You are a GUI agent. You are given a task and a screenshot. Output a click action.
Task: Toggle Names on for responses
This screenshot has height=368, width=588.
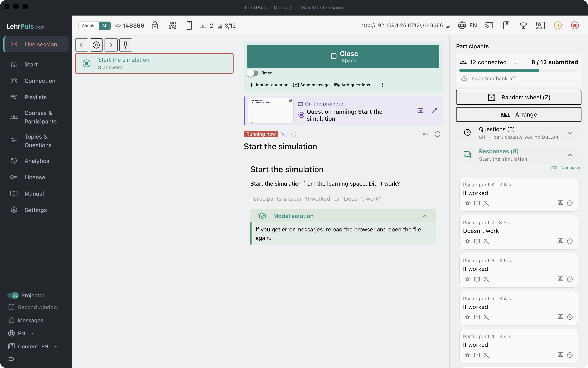pos(566,167)
